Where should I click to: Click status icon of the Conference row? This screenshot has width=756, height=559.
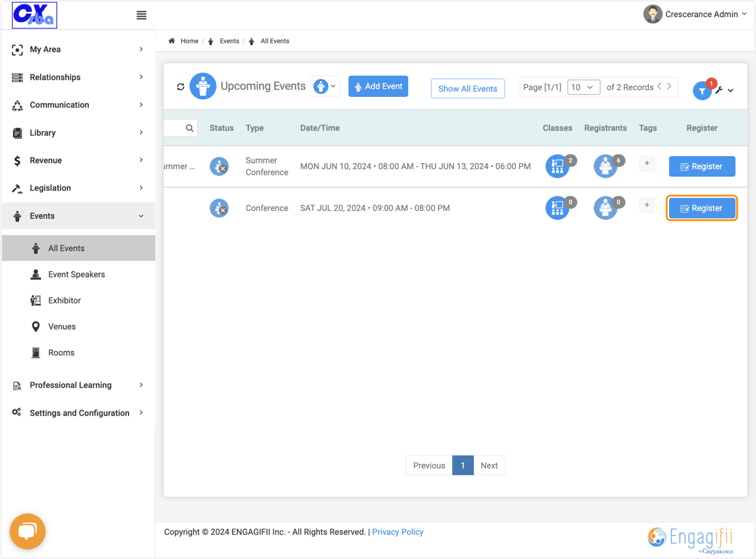point(219,208)
